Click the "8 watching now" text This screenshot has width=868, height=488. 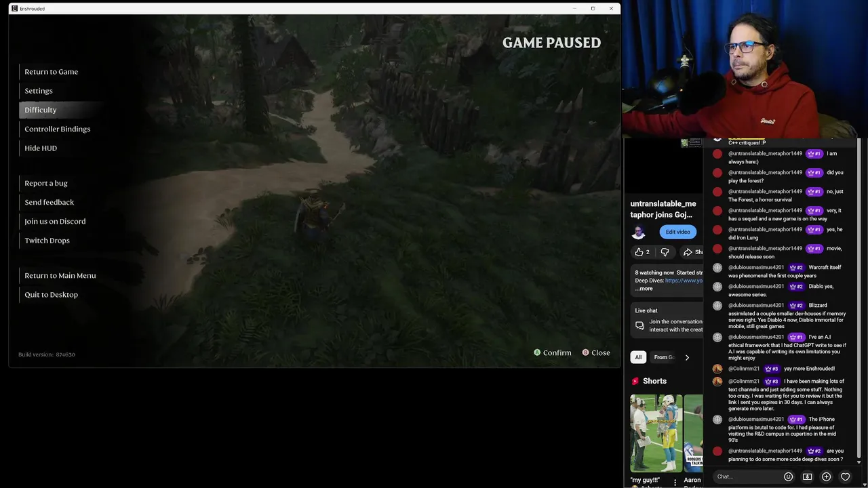point(654,272)
